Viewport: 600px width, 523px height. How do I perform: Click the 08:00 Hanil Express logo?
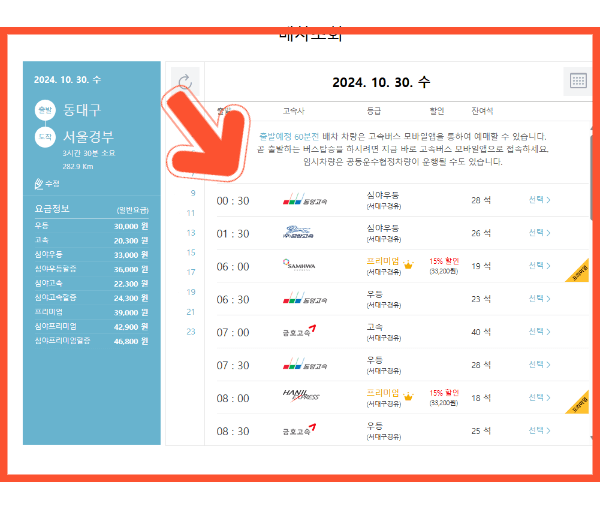tap(301, 395)
